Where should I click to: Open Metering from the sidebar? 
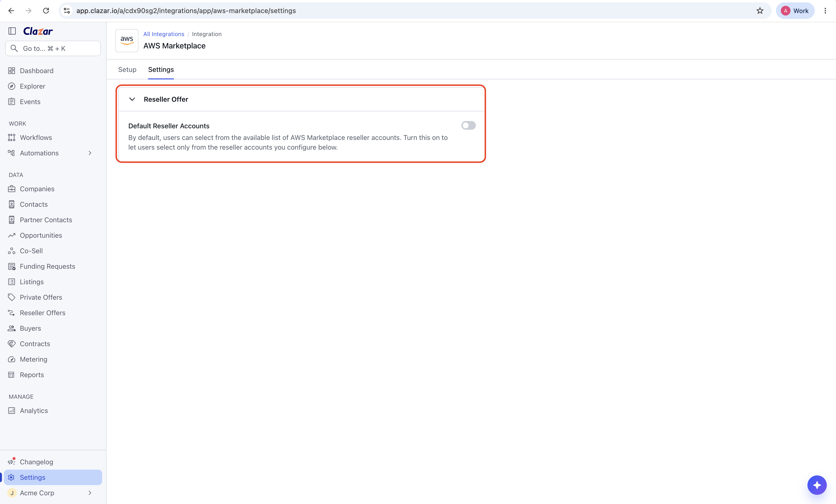point(34,359)
